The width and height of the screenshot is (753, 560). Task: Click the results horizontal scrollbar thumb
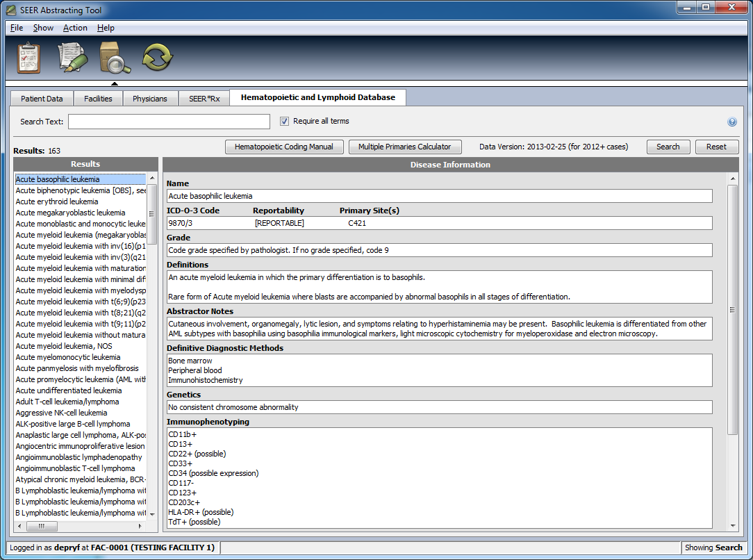coord(41,526)
